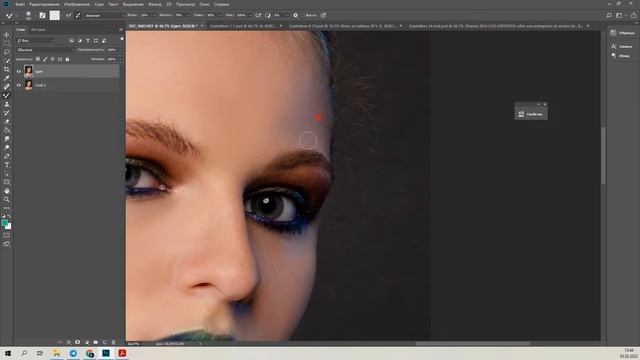Click the top layer thumbnail

[x=29, y=71]
